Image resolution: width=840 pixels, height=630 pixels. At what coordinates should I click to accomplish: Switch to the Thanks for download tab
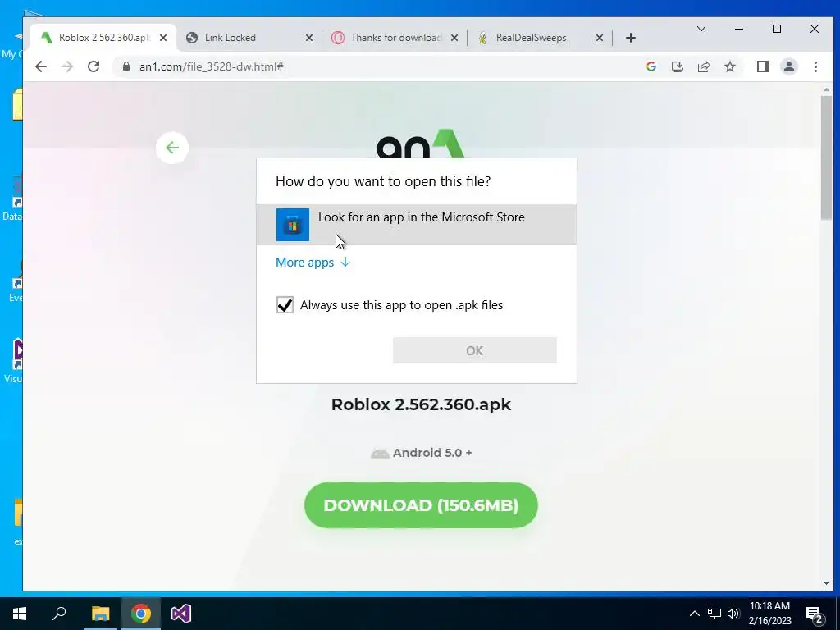point(395,38)
